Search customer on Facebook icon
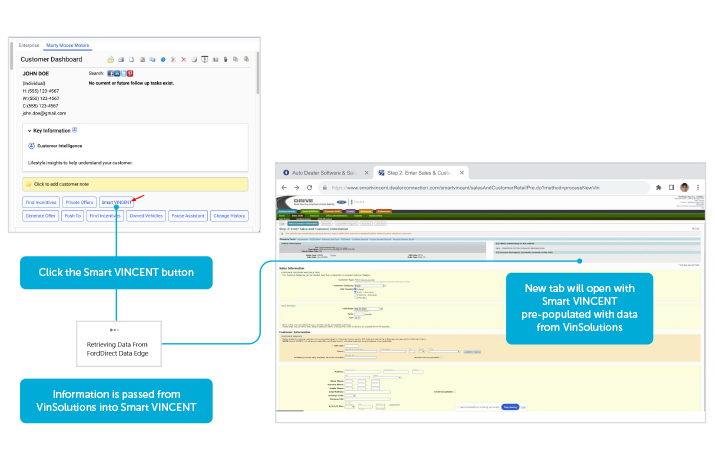The height and width of the screenshot is (462, 715). point(110,73)
